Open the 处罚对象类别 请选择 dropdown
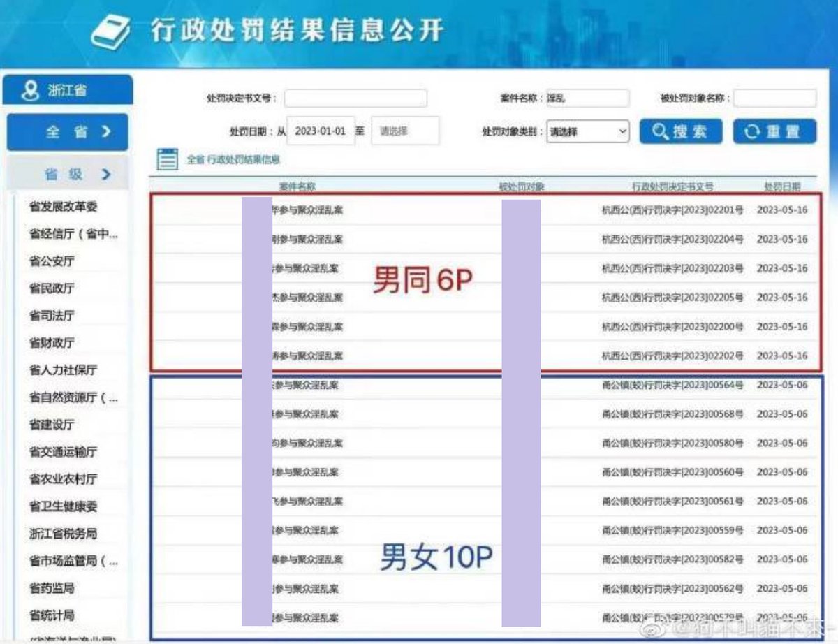The width and height of the screenshot is (838, 644). click(587, 131)
